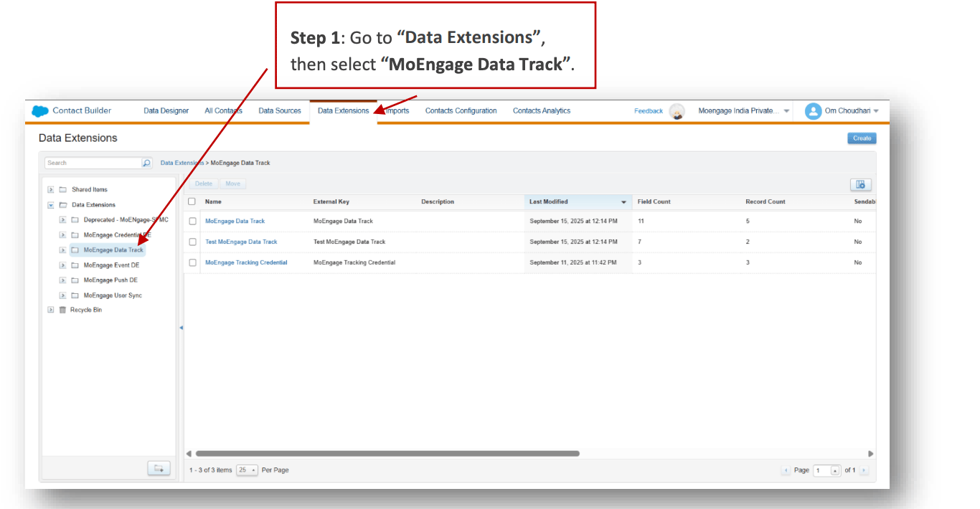Expand the Shared Items tree node
The image size is (980, 509).
[x=51, y=190]
